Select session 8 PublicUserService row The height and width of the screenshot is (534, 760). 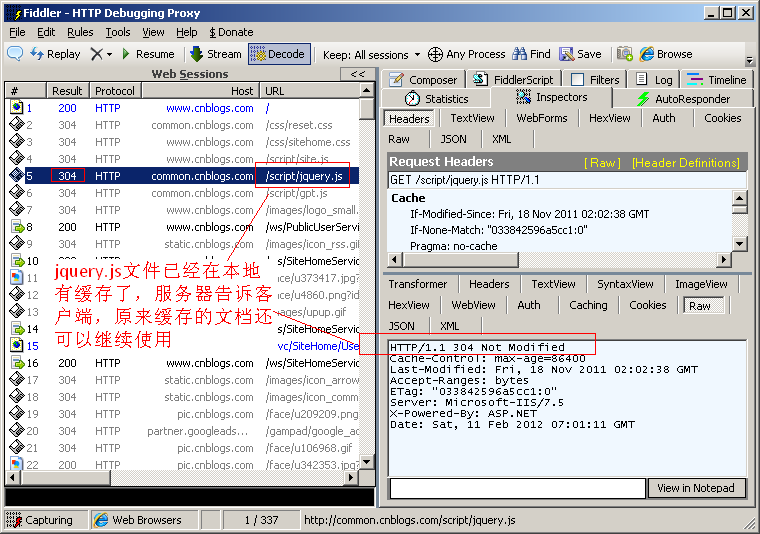click(x=180, y=227)
